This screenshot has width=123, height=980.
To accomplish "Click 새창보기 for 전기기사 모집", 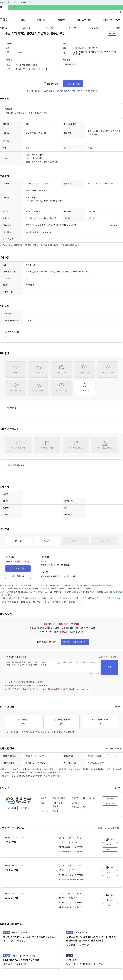I will click(x=110, y=877).
